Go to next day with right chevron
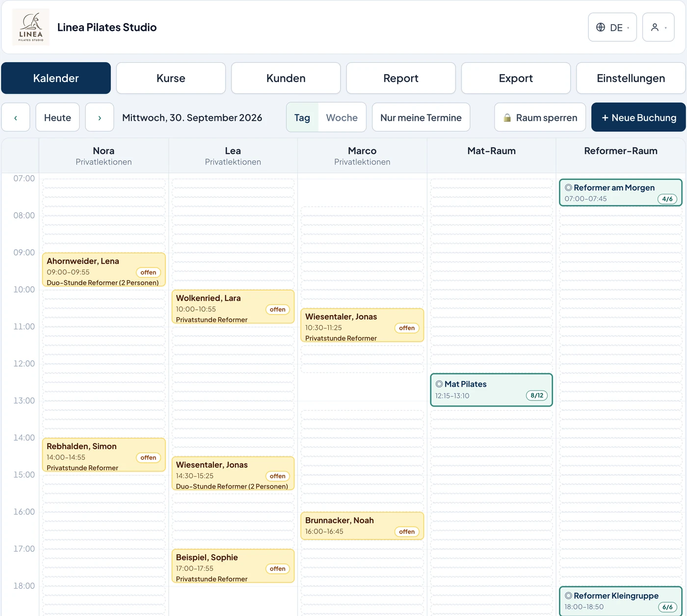Screen dimensions: 687x616 pos(100,117)
